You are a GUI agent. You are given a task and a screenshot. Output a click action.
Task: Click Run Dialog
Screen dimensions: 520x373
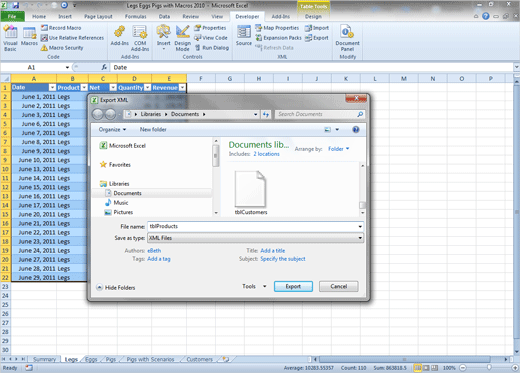click(x=212, y=48)
